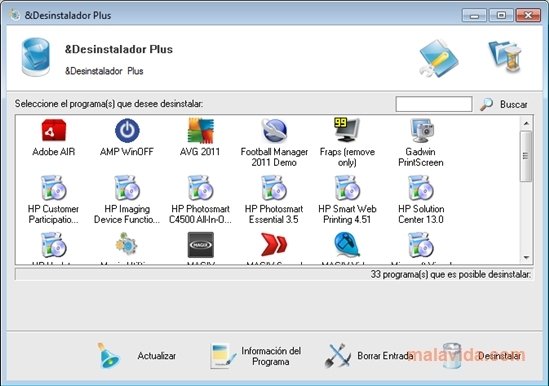Click the program list scrollbar thumb
Screen dimensions: 549x386
point(526,156)
